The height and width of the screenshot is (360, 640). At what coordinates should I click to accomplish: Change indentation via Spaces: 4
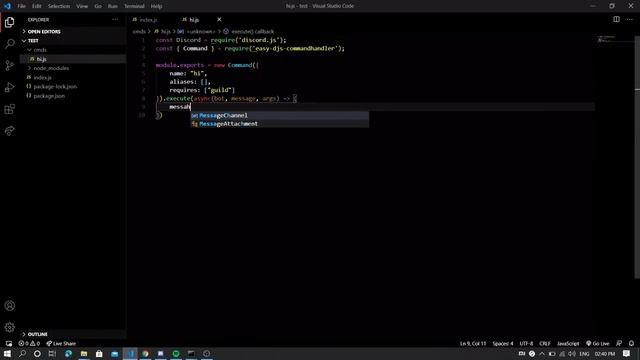(x=503, y=343)
